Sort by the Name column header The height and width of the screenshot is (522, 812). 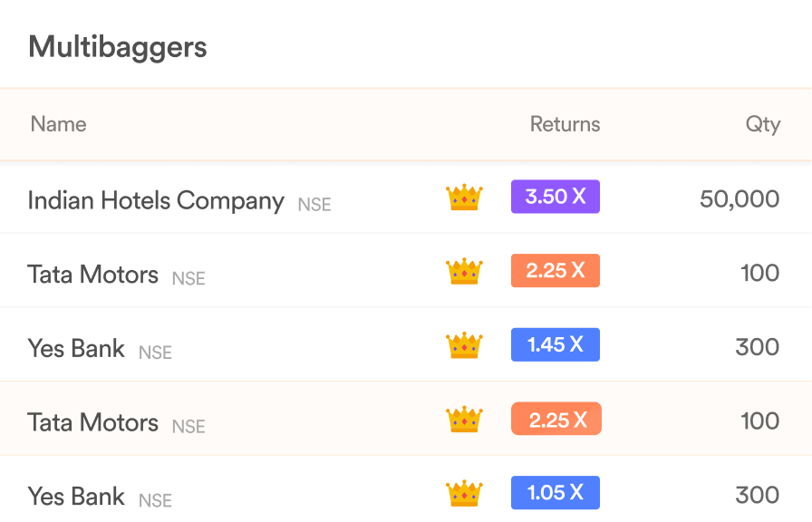pyautogui.click(x=59, y=124)
